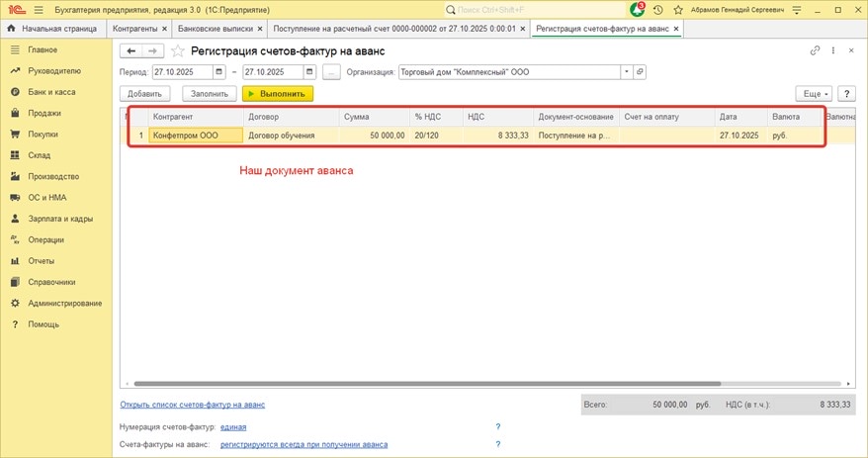This screenshot has width=868, height=458.
Task: Open the history clock icon
Action: (658, 10)
